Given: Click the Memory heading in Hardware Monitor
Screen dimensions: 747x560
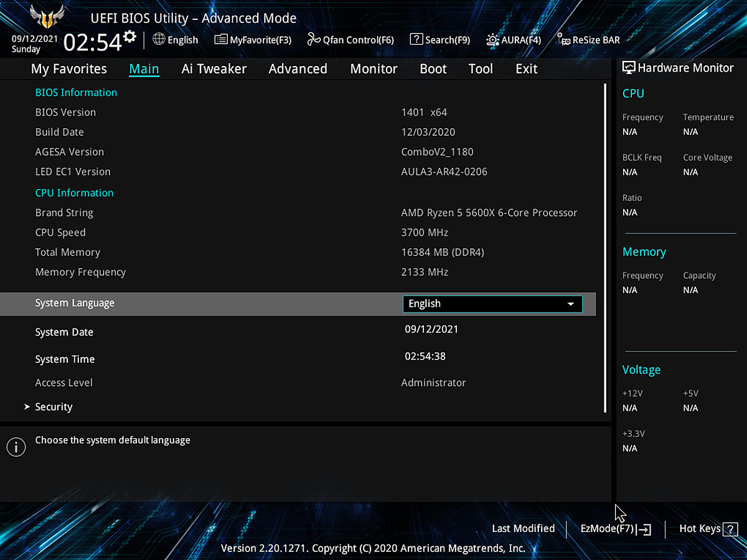Looking at the screenshot, I should [x=644, y=252].
